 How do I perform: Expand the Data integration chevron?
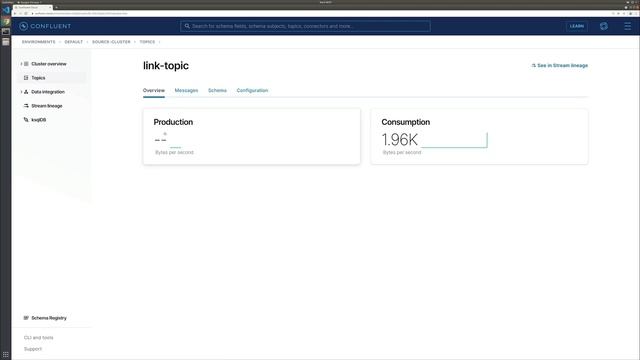click(x=21, y=92)
